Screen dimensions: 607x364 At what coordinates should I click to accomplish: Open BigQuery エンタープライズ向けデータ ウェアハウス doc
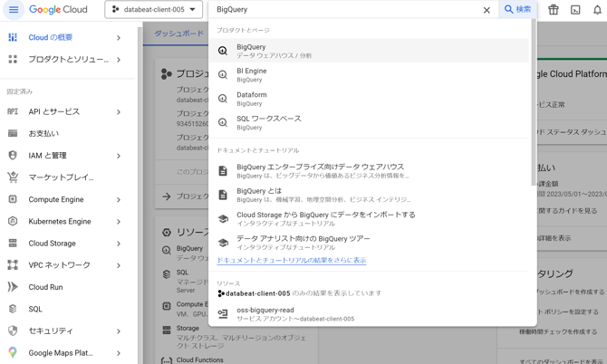point(369,170)
